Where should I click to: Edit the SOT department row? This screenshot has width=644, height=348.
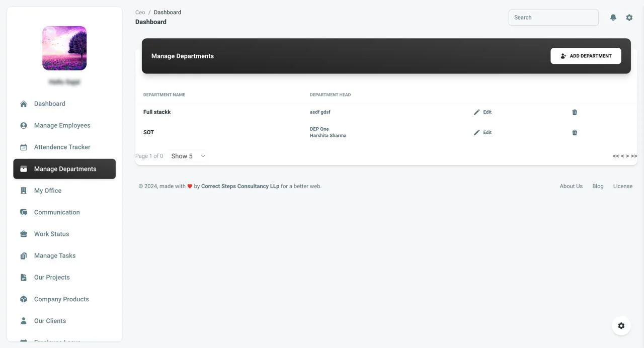click(x=482, y=133)
